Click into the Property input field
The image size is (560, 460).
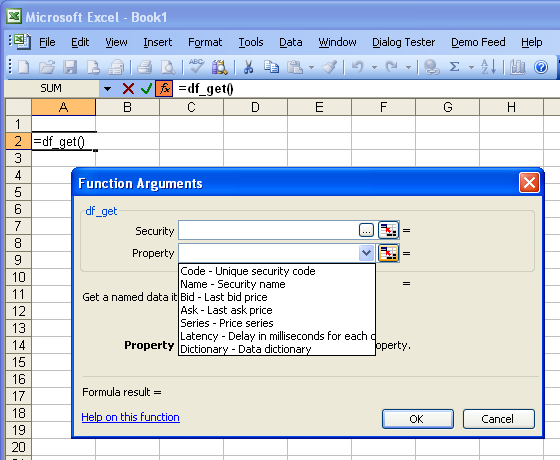[269, 253]
